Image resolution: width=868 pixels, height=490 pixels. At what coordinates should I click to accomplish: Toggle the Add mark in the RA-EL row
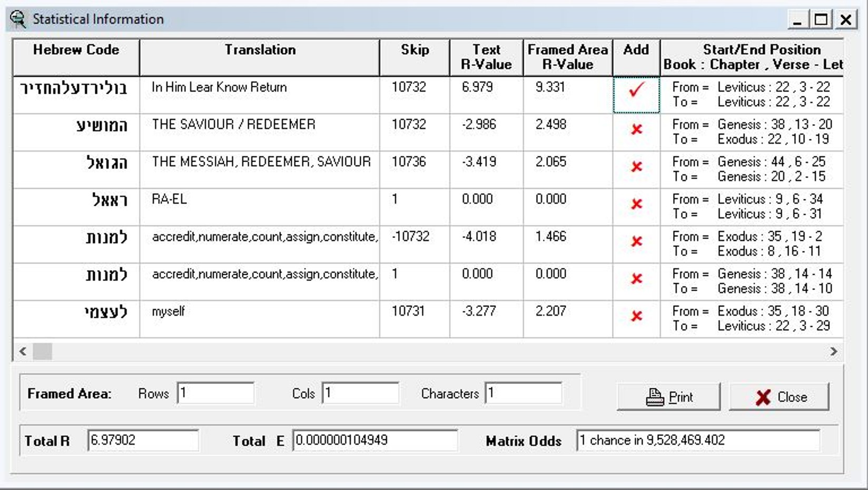point(636,204)
